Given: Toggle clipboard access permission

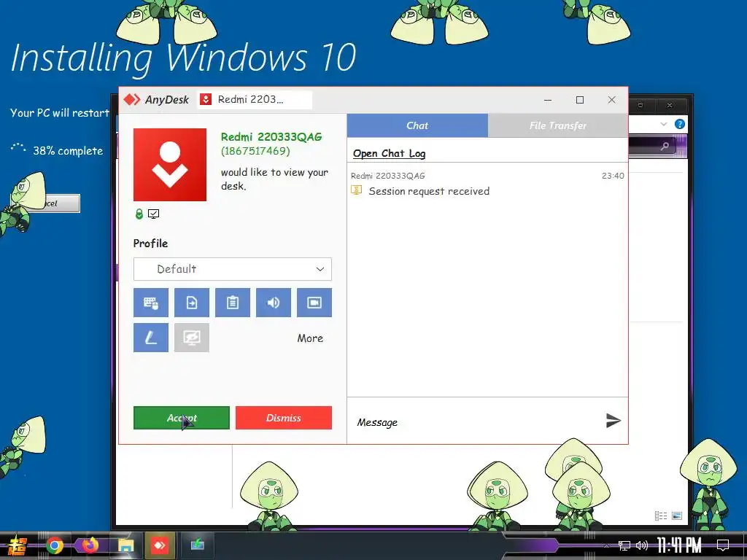Looking at the screenshot, I should click(x=233, y=303).
